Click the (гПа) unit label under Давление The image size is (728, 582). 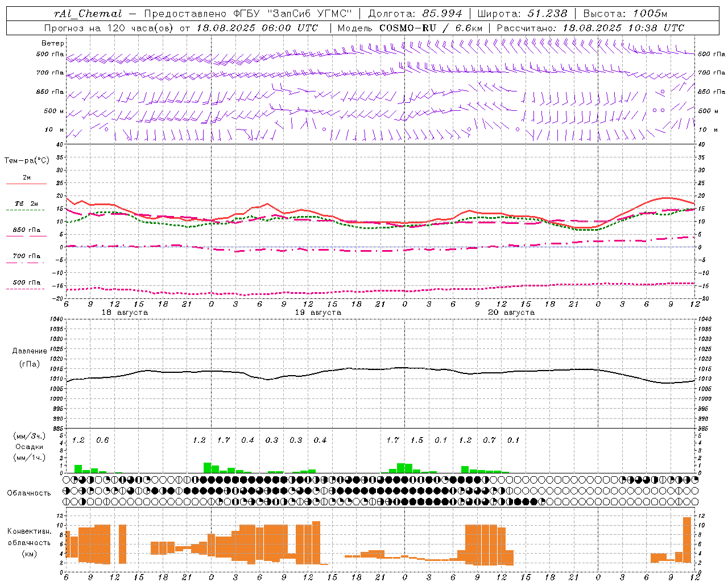coord(30,364)
